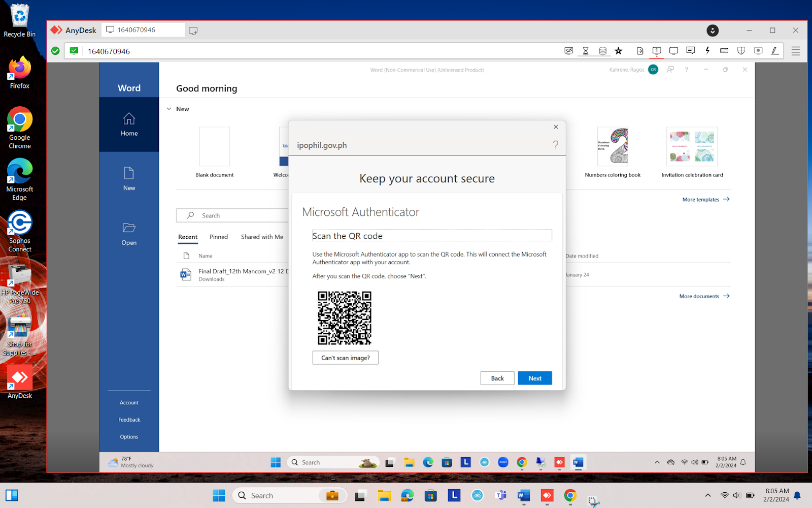Open Numbers coloring book template
812x508 pixels.
[613, 152]
